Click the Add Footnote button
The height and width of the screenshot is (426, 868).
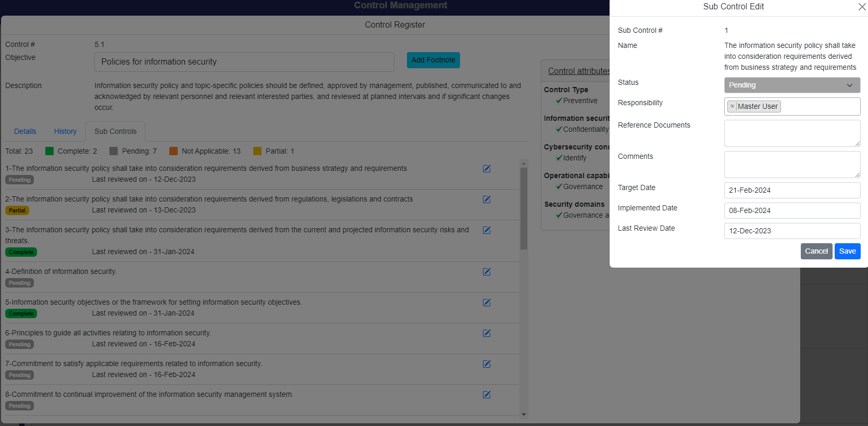pos(433,60)
